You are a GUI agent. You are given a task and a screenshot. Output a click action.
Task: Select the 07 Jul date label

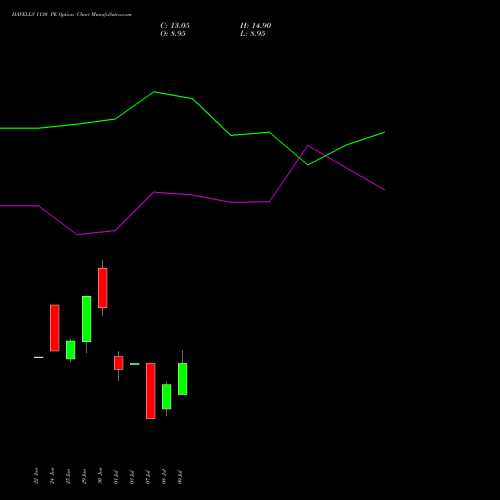point(148,477)
